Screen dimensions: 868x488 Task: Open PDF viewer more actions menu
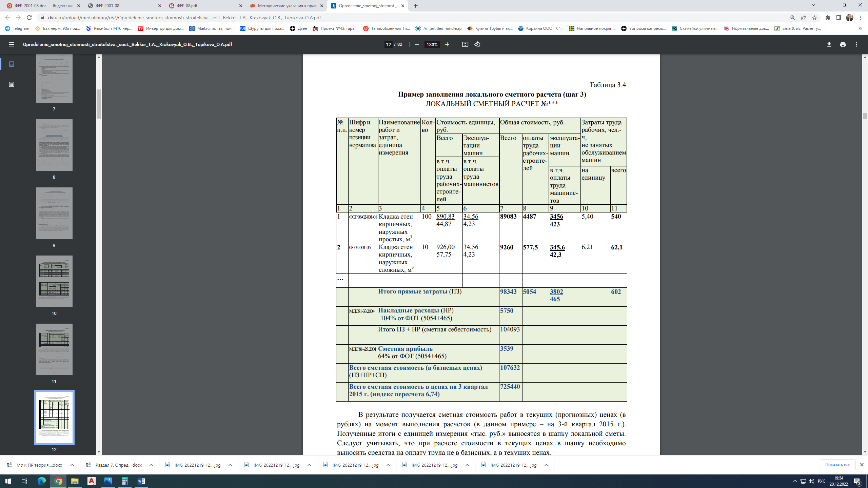[856, 44]
